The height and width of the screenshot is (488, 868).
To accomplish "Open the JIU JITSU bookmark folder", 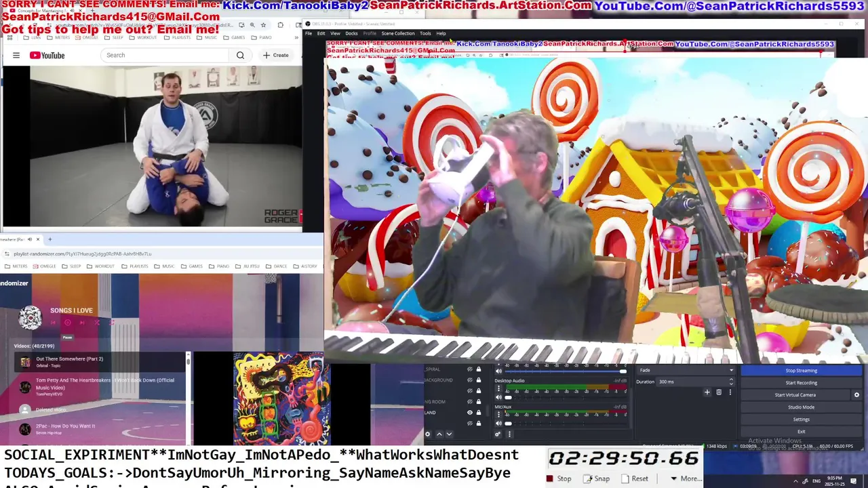I will 248,266.
